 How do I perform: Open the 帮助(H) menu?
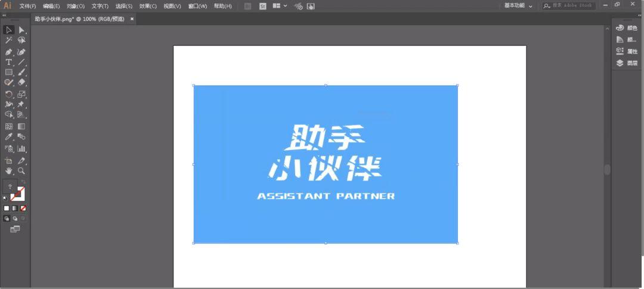(x=222, y=6)
